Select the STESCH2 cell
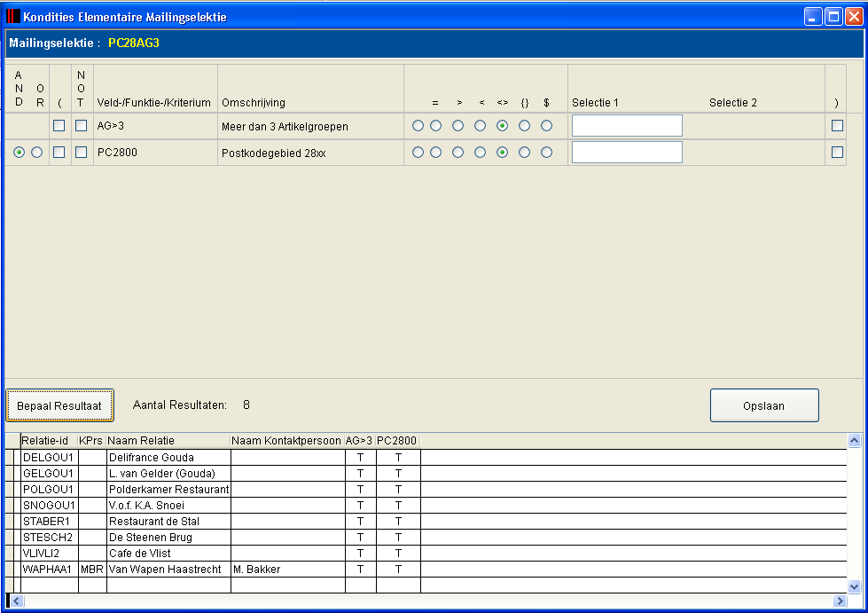 click(x=50, y=538)
